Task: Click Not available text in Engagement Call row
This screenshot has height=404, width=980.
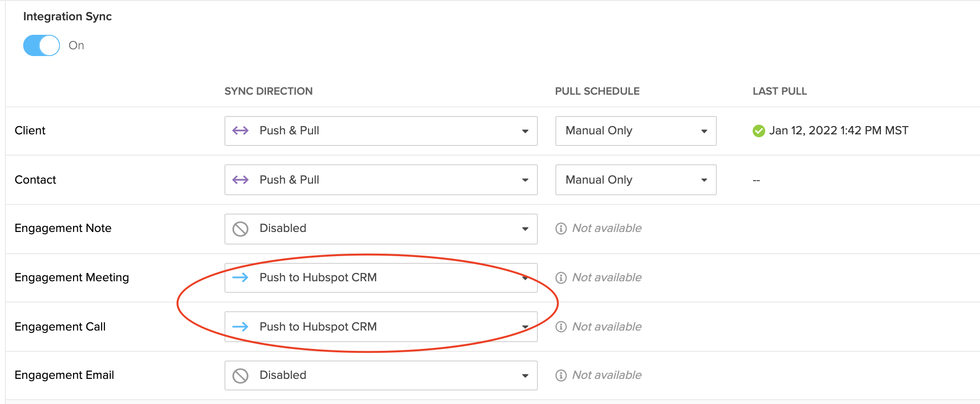Action: click(607, 327)
